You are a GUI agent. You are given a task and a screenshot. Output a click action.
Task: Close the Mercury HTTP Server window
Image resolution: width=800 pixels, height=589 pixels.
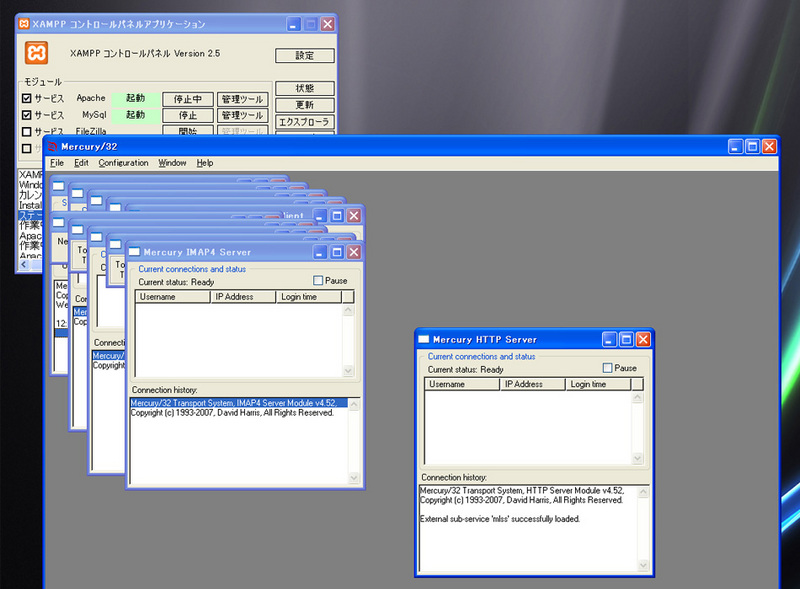tap(643, 339)
